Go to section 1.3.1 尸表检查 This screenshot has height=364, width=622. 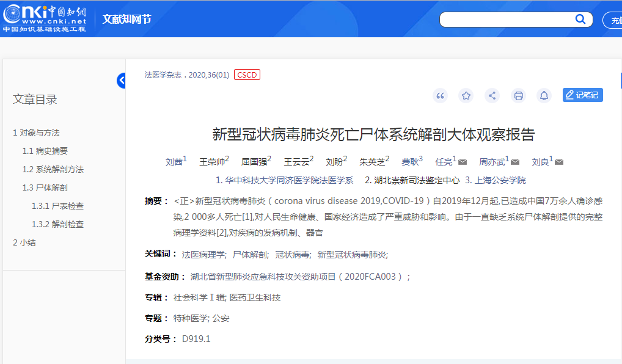[x=58, y=206]
